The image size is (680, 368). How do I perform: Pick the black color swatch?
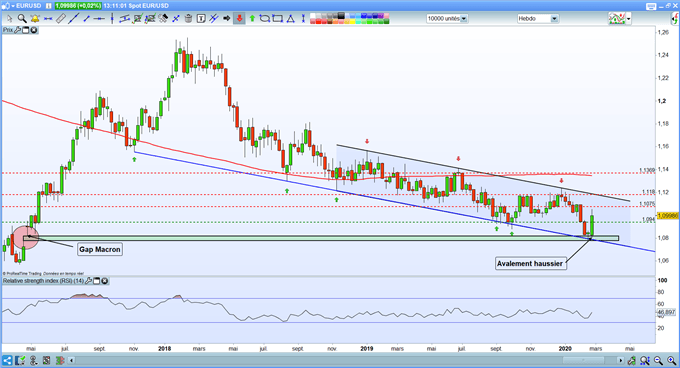click(x=341, y=16)
